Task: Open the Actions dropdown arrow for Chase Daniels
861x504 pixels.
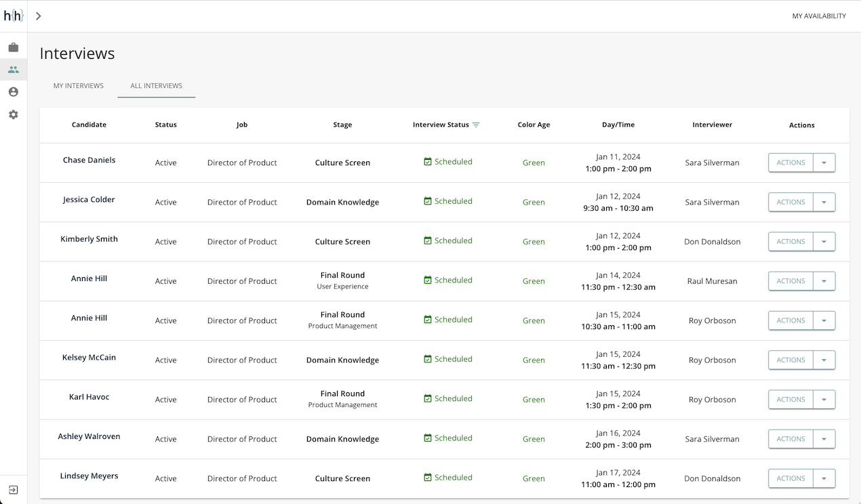Action: (824, 163)
